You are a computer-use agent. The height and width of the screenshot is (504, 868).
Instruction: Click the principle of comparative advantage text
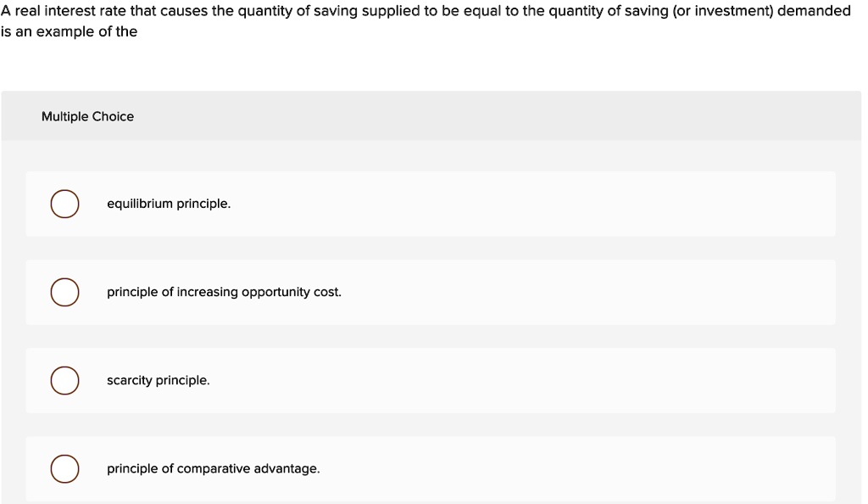(213, 468)
